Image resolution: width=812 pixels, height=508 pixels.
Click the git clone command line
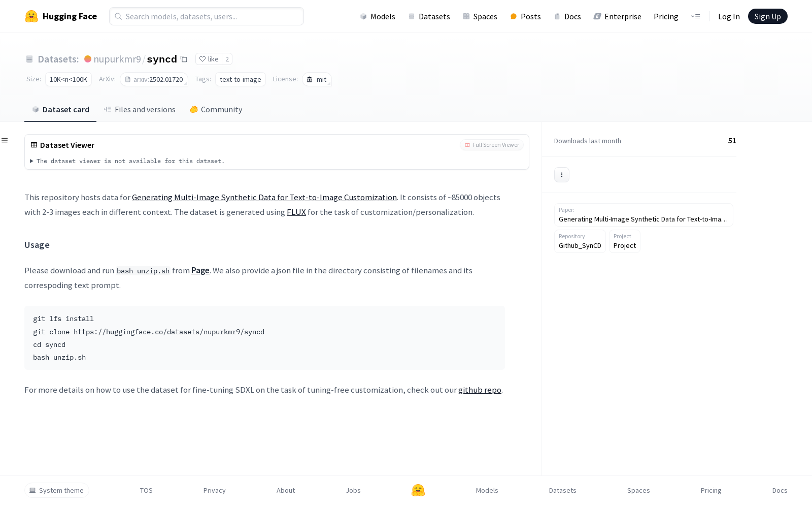(149, 332)
